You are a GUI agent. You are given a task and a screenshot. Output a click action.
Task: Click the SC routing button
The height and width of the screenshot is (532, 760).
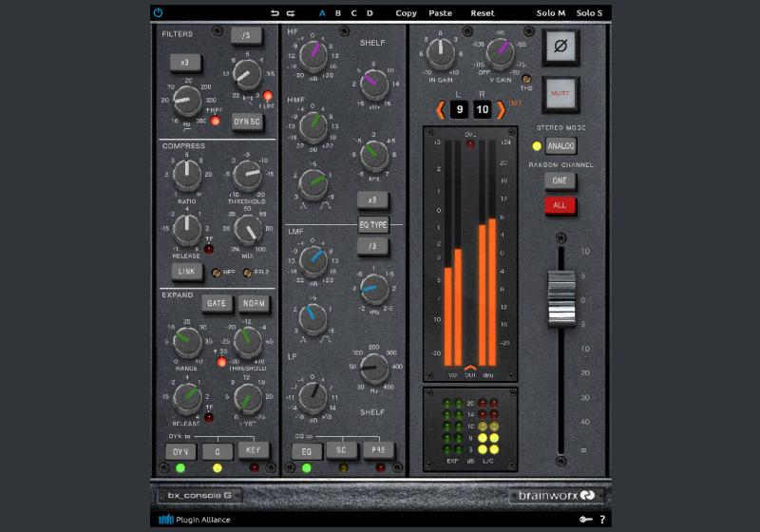(341, 450)
